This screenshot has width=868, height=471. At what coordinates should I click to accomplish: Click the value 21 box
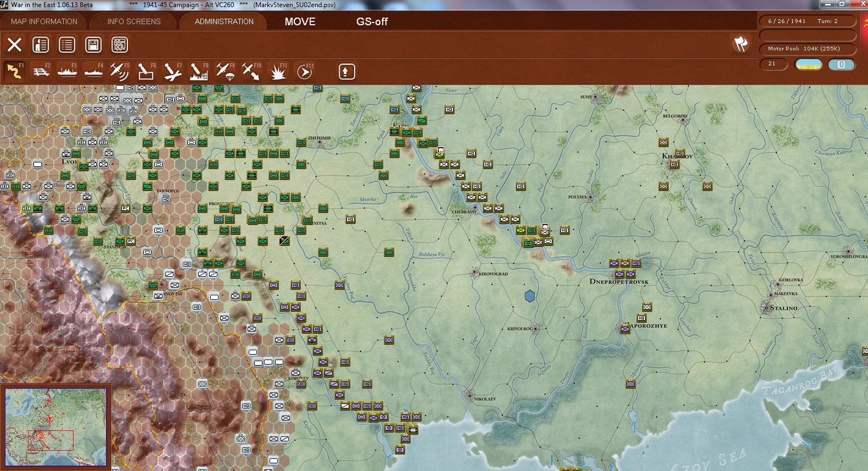click(x=774, y=64)
